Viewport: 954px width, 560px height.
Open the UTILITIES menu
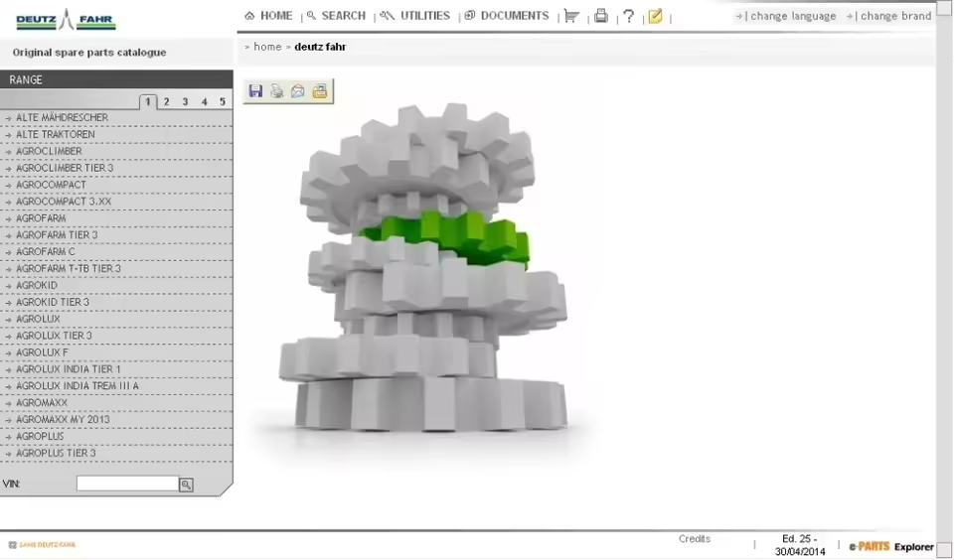coord(415,16)
